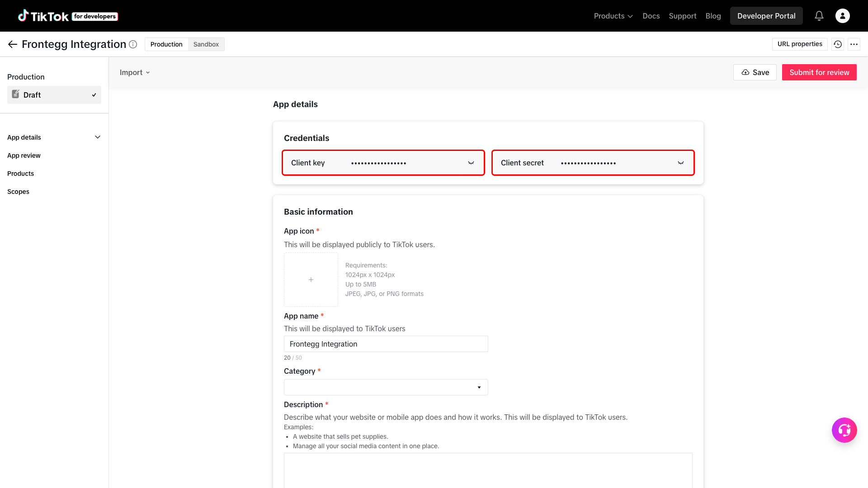The width and height of the screenshot is (868, 488).
Task: Open the Category dropdown
Action: pos(386,387)
